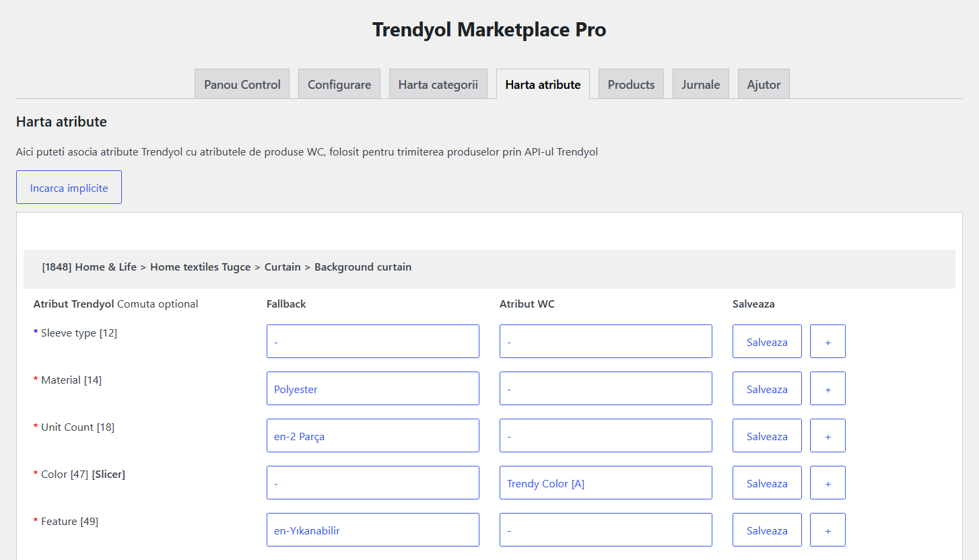Save the Sleeve type mapping
Viewport: 979px width, 560px height.
tap(767, 341)
